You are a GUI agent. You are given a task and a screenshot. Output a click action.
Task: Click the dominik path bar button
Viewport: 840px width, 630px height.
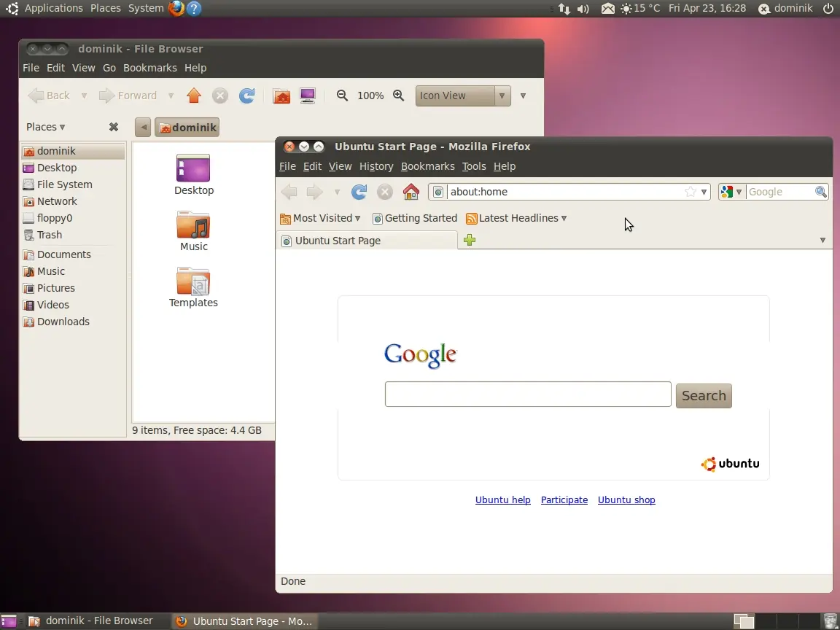(187, 127)
